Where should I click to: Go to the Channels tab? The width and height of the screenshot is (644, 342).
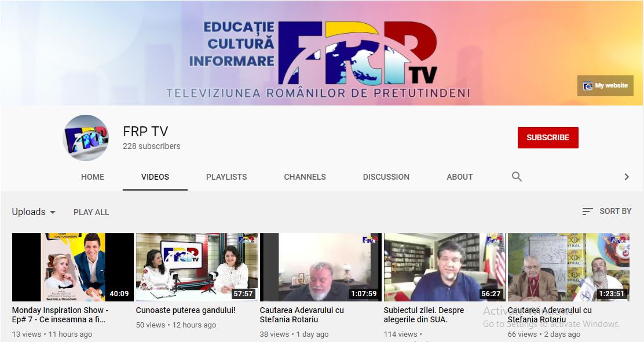(x=305, y=177)
